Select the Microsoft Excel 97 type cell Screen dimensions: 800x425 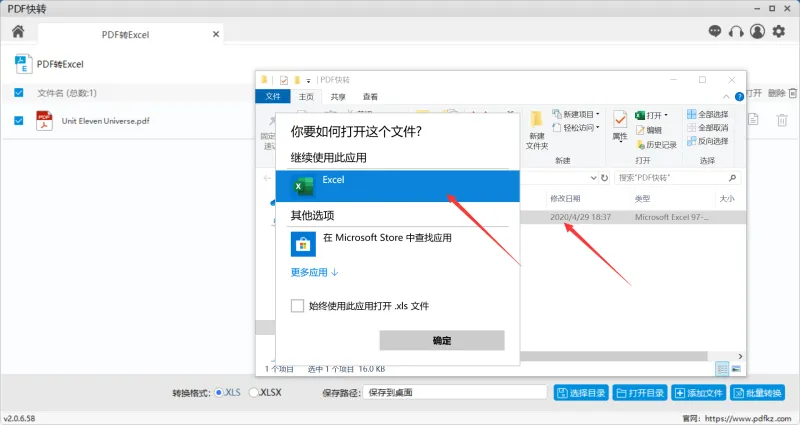(x=672, y=217)
